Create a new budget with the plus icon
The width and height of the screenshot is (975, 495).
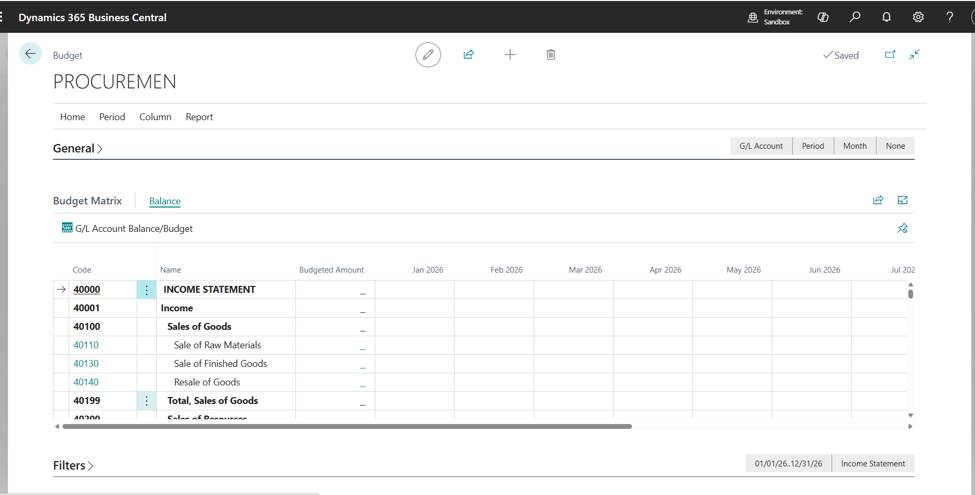pos(510,55)
